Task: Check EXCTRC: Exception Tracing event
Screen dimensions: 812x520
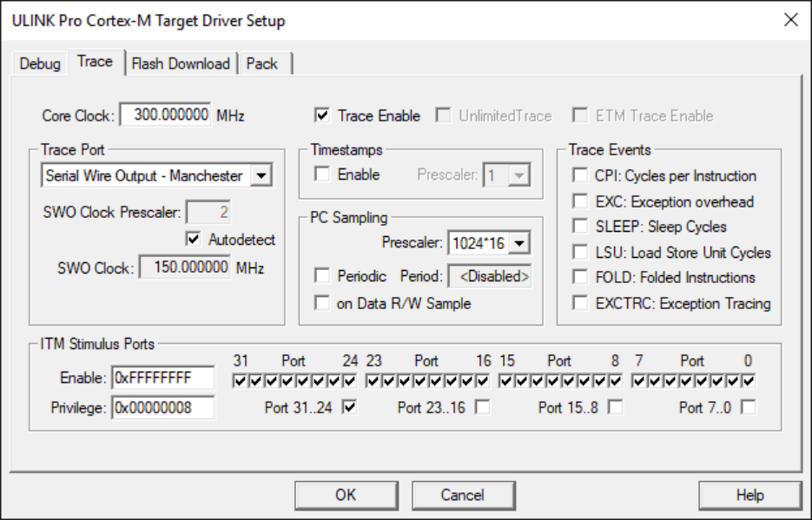Action: 580,303
